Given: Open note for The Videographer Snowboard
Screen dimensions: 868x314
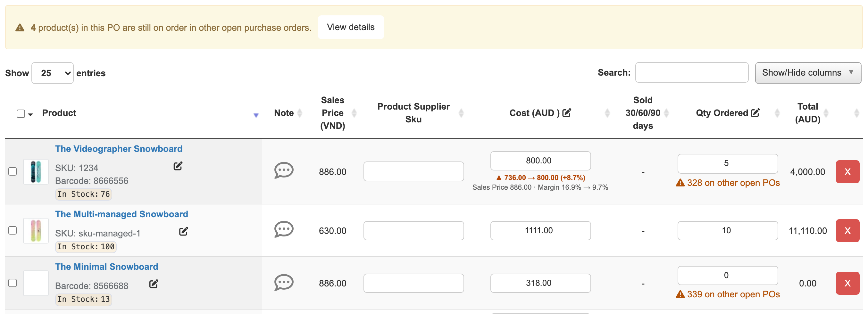Looking at the screenshot, I should [284, 171].
